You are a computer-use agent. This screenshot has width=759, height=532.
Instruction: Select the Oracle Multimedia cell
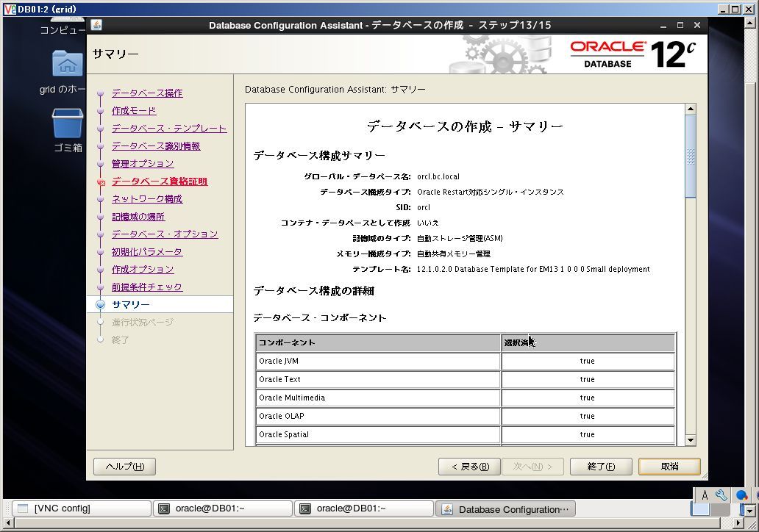(x=377, y=398)
